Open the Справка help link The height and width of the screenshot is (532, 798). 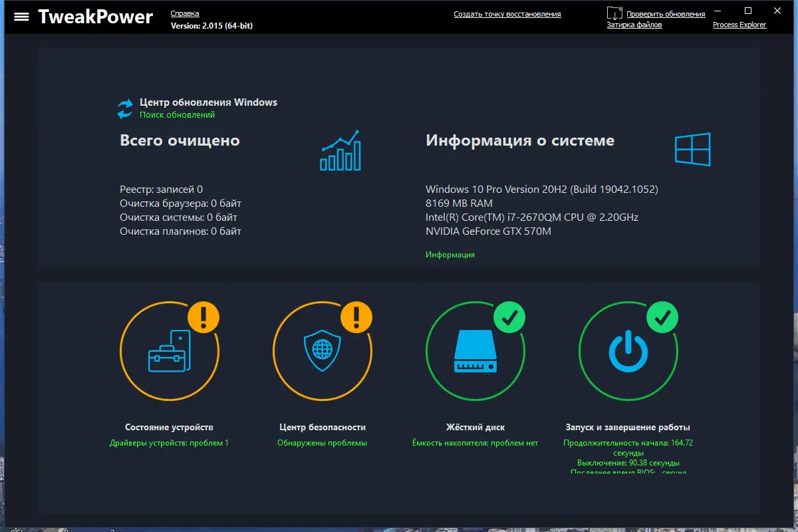click(x=185, y=13)
